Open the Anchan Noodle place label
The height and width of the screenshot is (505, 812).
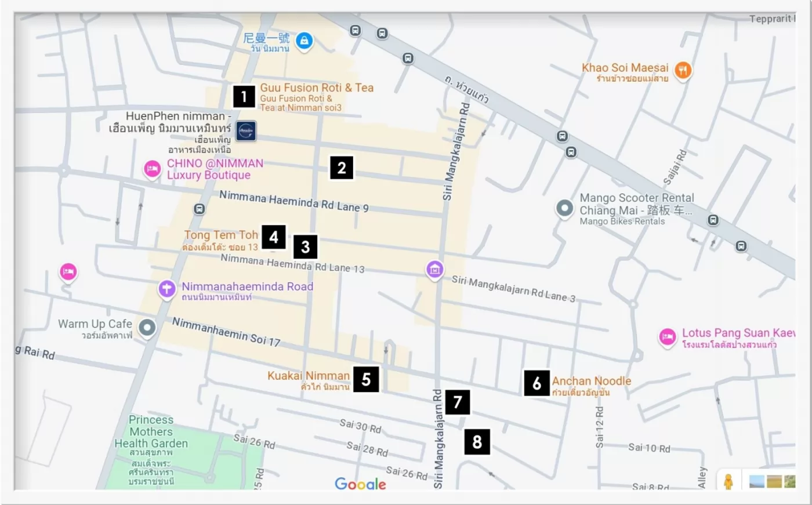click(591, 381)
